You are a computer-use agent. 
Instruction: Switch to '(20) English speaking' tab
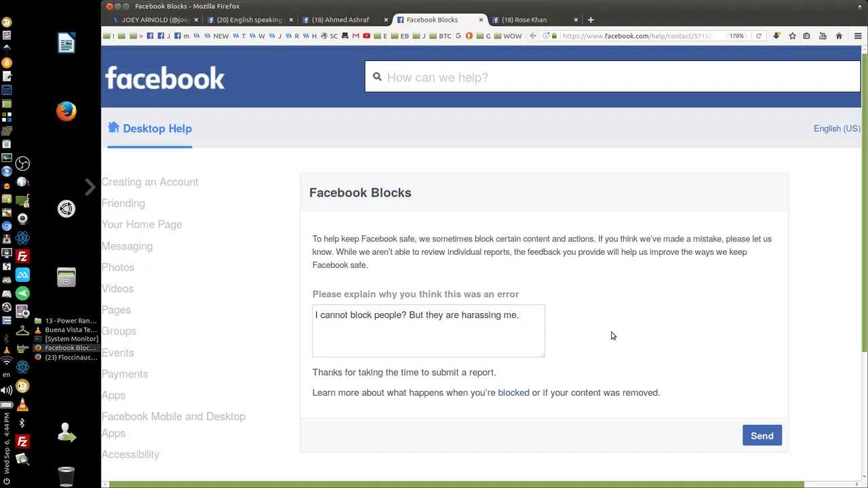click(x=250, y=20)
